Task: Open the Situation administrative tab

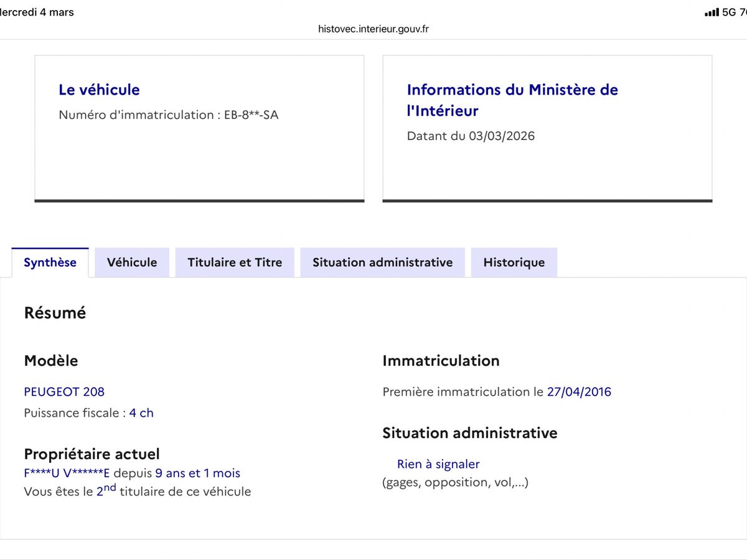Action: point(382,263)
